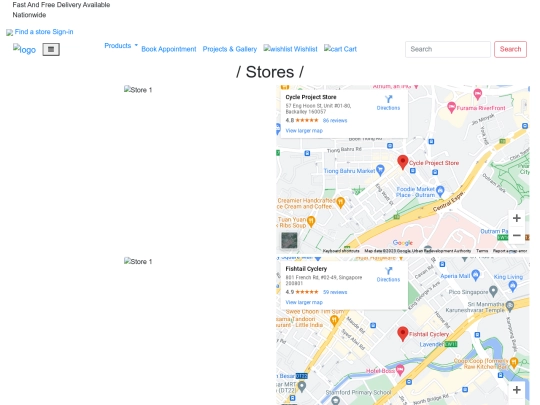Zoom in on the Cycle Project map
The image size is (540, 405).
coord(517,218)
